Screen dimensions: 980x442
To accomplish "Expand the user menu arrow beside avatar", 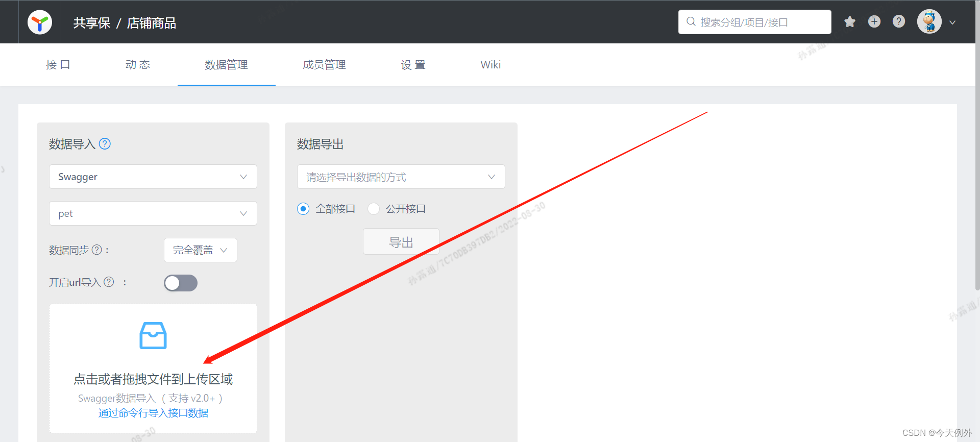I will click(x=952, y=22).
